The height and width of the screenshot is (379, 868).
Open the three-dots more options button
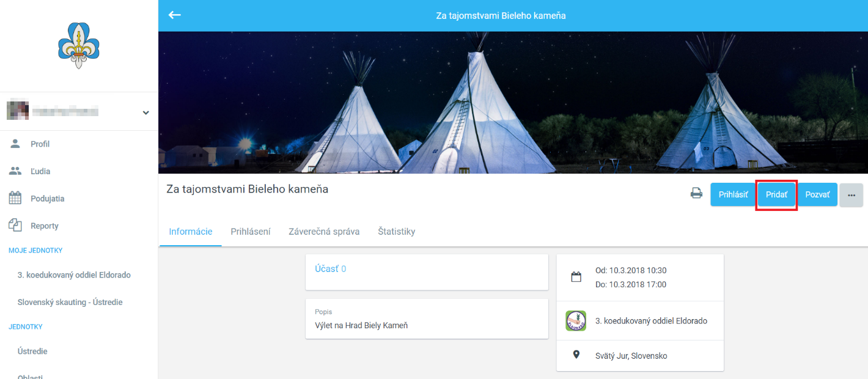(x=851, y=195)
